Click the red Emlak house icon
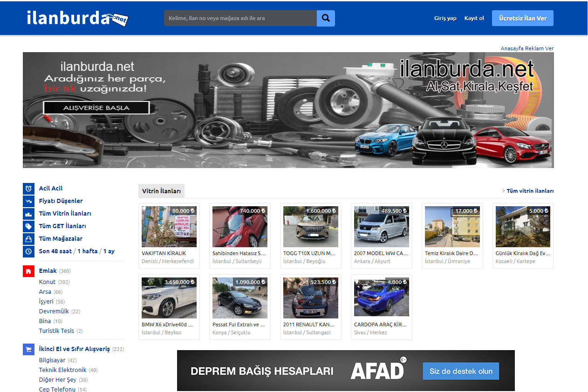This screenshot has height=392, width=588. tap(28, 271)
